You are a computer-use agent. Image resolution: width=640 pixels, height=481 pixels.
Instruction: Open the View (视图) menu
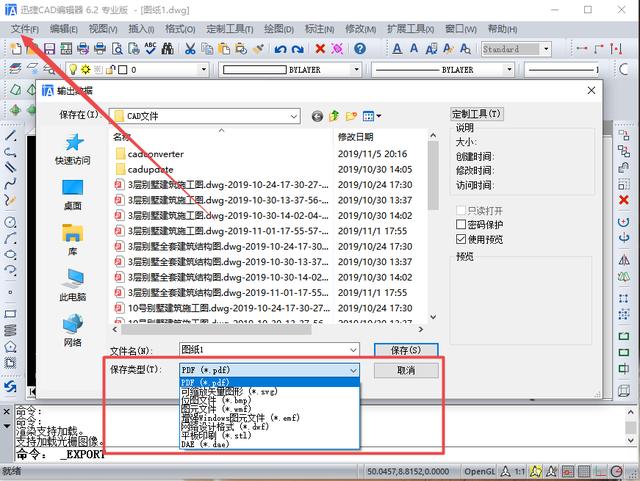click(103, 29)
